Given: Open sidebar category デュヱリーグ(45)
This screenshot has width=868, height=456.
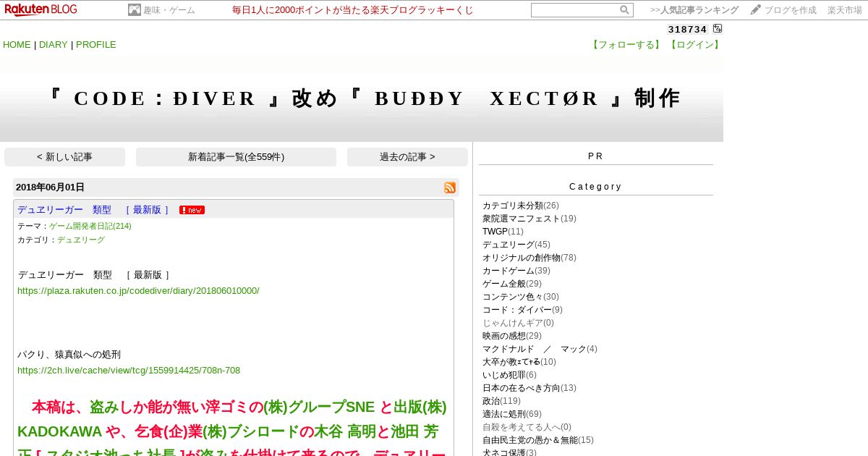Looking at the screenshot, I should coord(516,245).
